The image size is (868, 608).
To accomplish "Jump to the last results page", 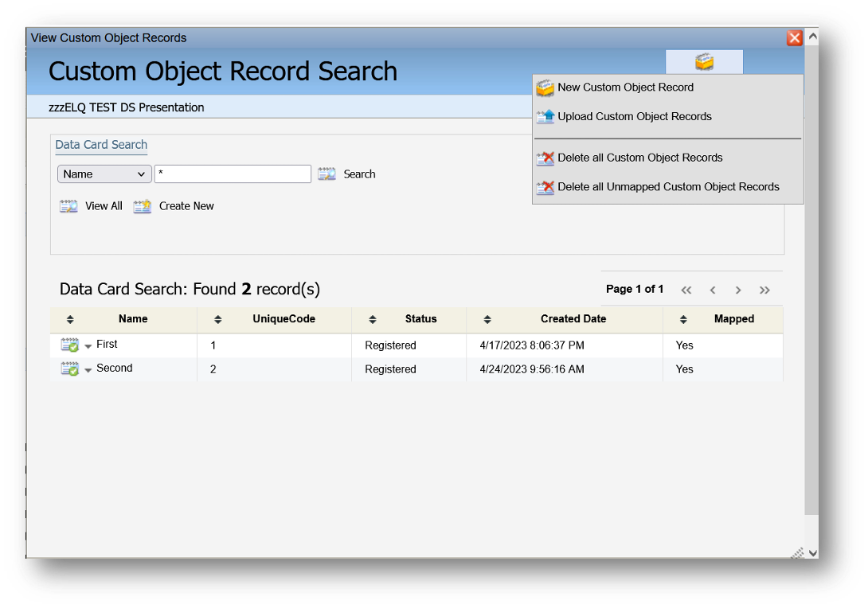I will [764, 290].
